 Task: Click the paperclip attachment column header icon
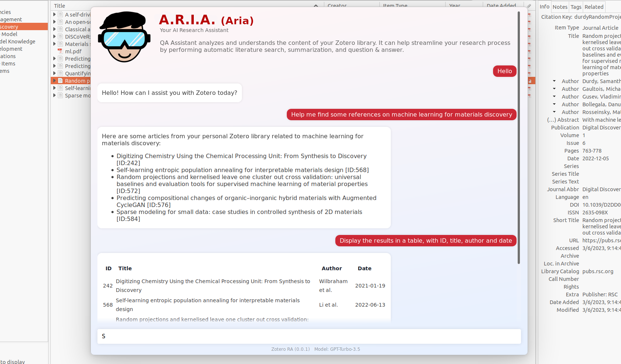pos(528,6)
